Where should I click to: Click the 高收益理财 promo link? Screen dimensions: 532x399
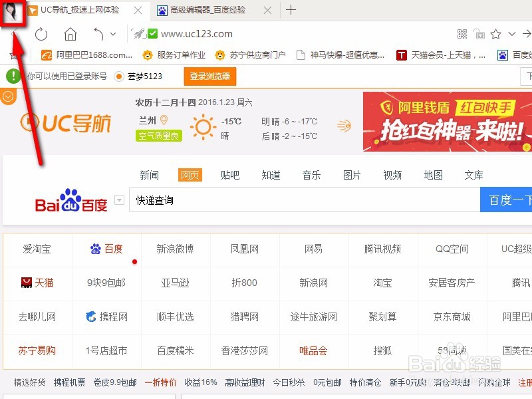(245, 383)
